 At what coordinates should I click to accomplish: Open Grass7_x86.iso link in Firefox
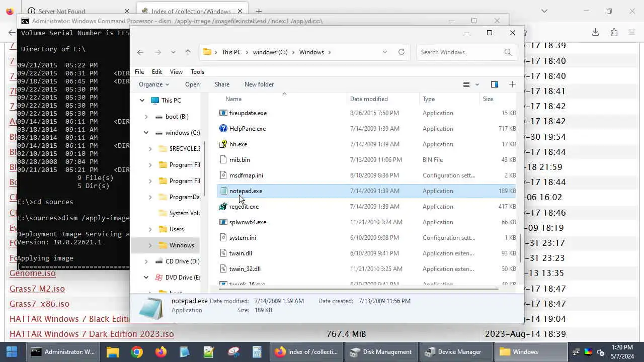(39, 304)
